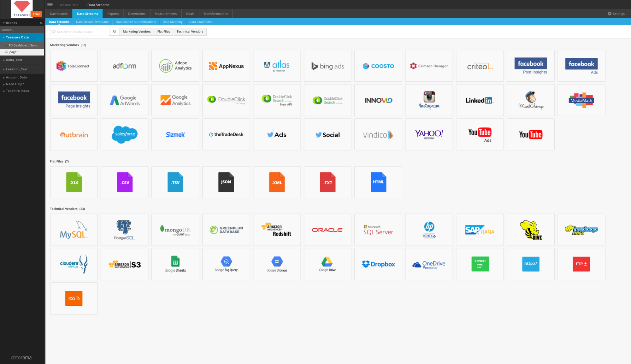
Task: Switch to the Goals tab
Action: [x=190, y=14]
